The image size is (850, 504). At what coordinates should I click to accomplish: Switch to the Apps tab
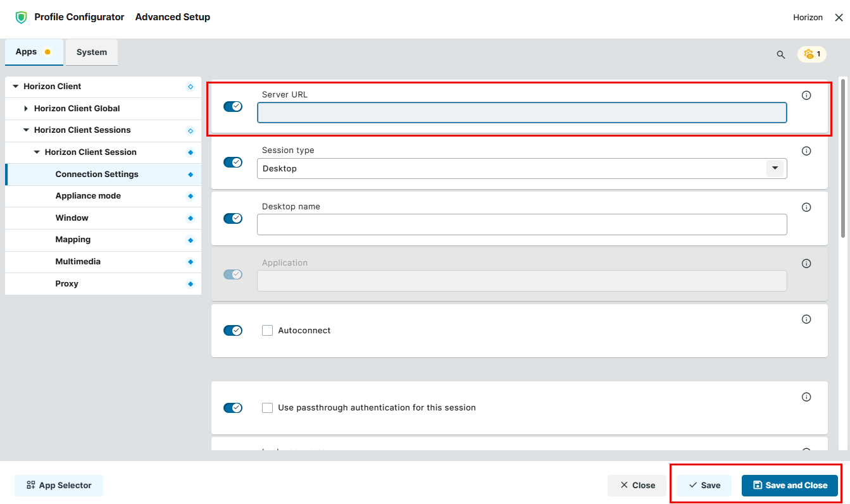pyautogui.click(x=34, y=52)
